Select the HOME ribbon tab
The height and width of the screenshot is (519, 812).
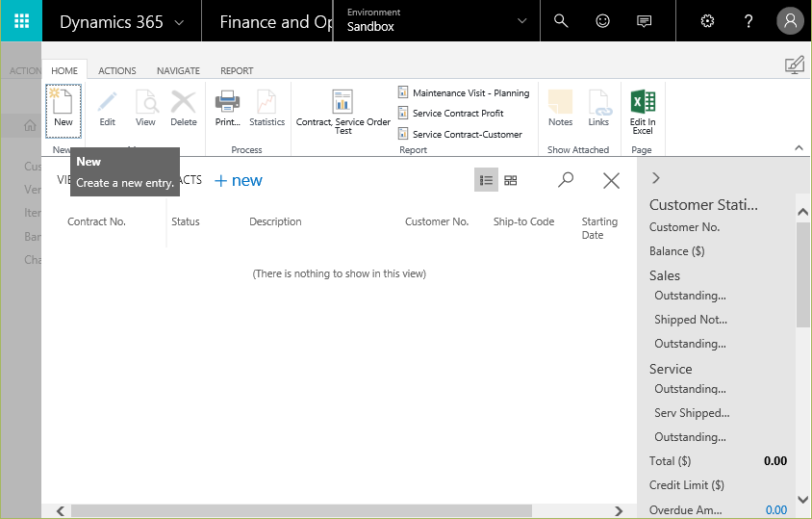point(64,70)
